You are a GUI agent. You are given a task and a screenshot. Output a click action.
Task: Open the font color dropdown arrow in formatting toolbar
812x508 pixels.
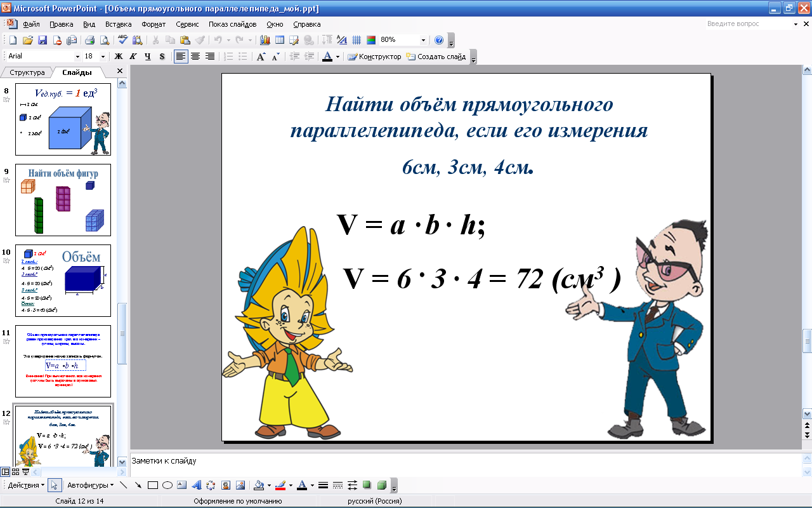(x=337, y=57)
